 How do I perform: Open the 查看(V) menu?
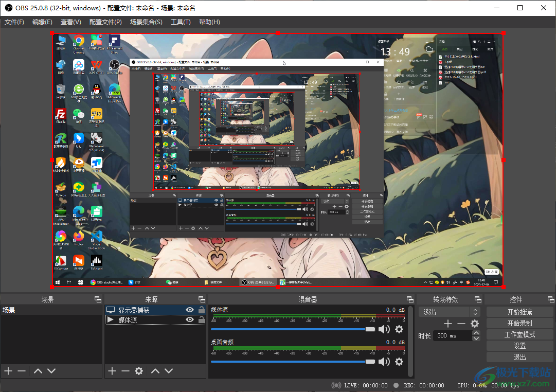[x=71, y=22]
